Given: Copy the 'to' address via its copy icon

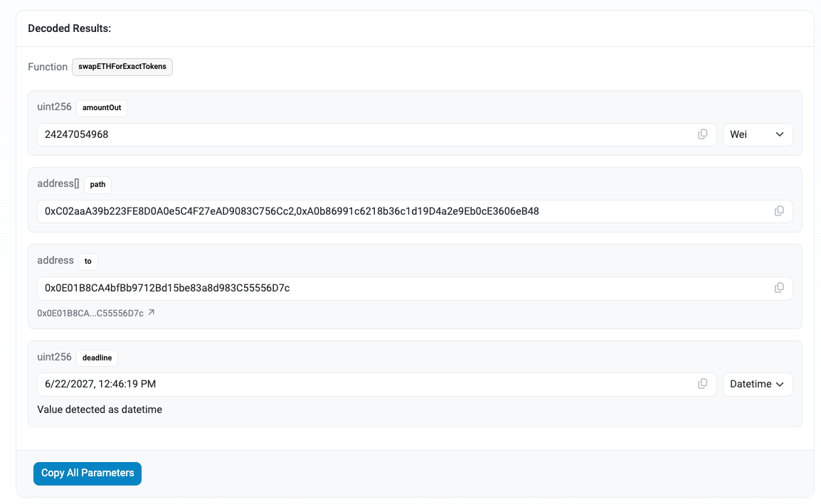Looking at the screenshot, I should tap(779, 288).
